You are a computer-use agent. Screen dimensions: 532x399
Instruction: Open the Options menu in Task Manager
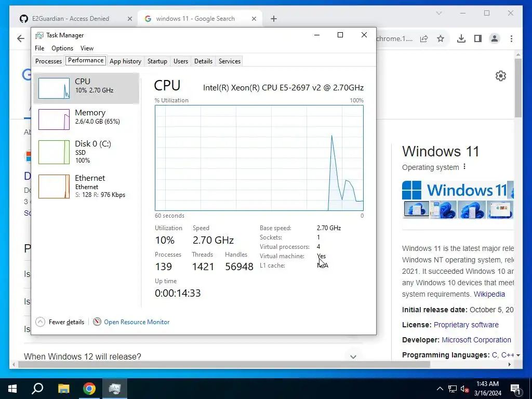click(62, 48)
